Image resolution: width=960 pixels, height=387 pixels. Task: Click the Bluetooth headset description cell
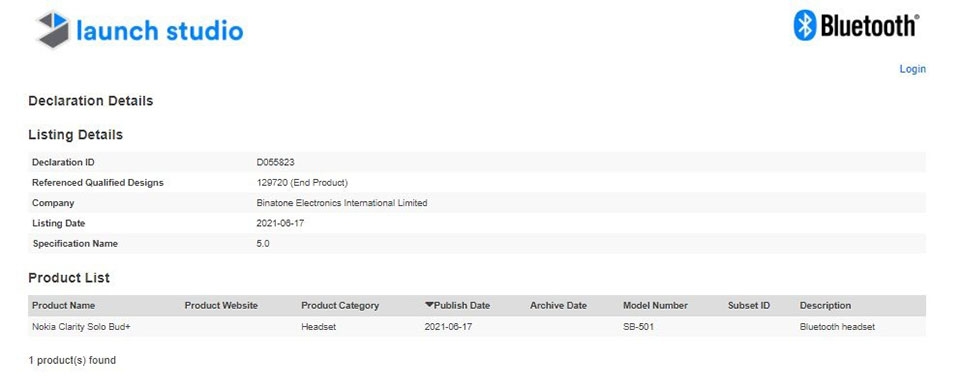[x=837, y=327]
